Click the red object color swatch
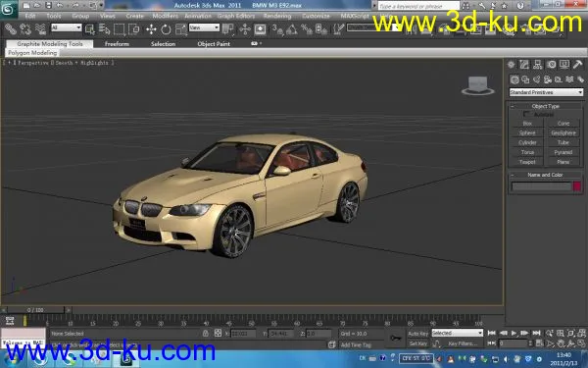588x368 pixels. click(x=577, y=186)
